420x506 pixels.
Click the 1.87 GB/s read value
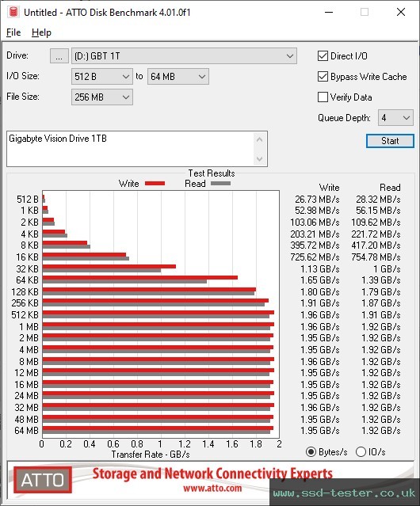[381, 303]
